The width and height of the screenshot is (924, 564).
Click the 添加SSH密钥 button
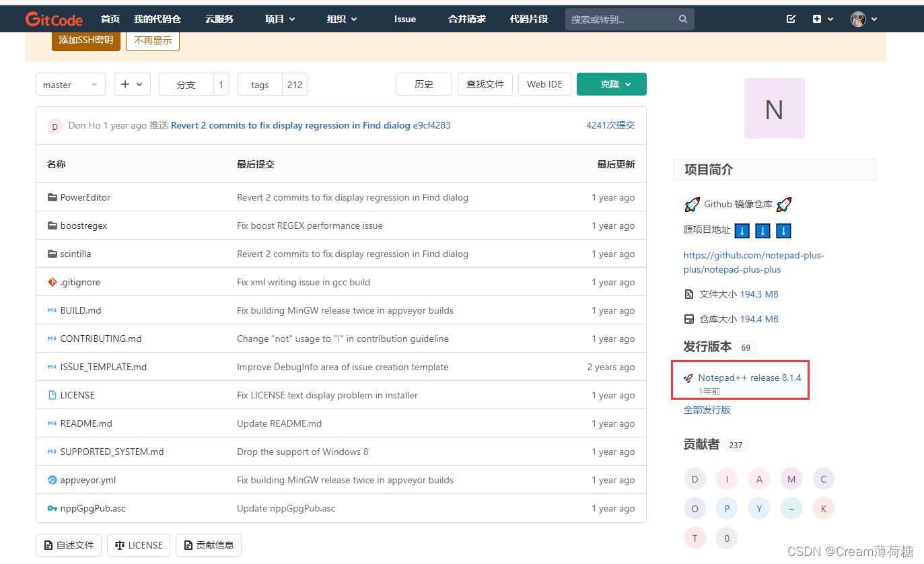pyautogui.click(x=86, y=40)
